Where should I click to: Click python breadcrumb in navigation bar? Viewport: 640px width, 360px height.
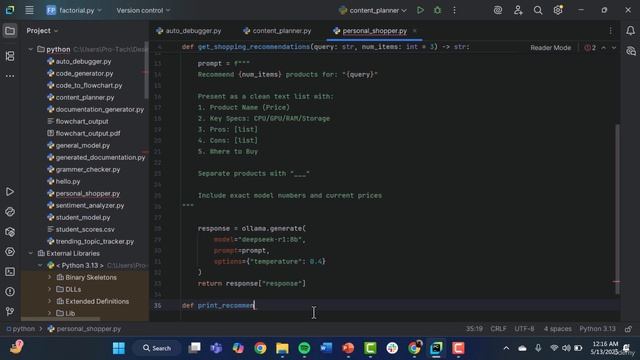click(21, 329)
